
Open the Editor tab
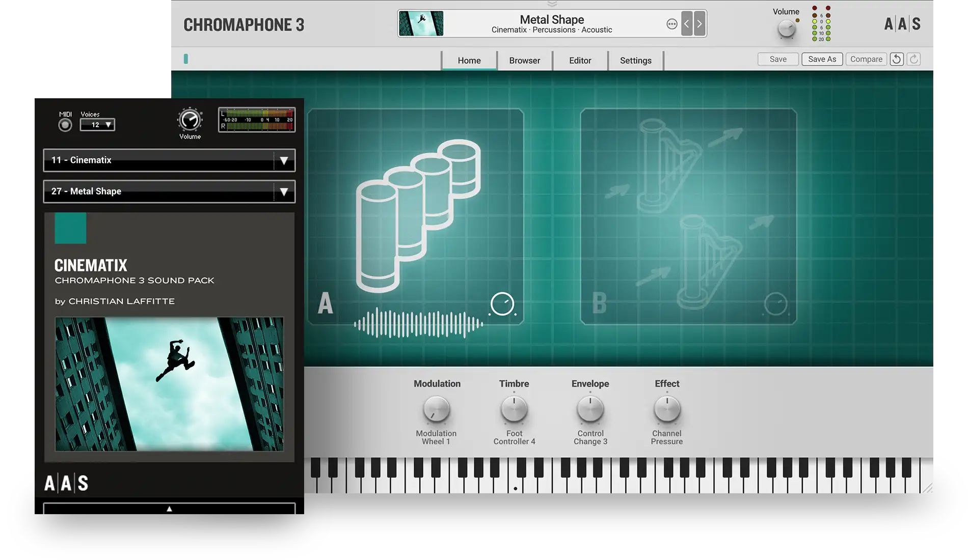click(x=580, y=60)
